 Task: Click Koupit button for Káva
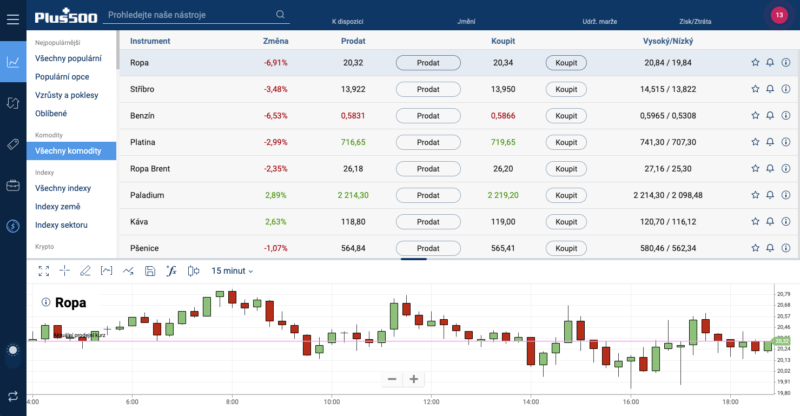pyautogui.click(x=566, y=221)
